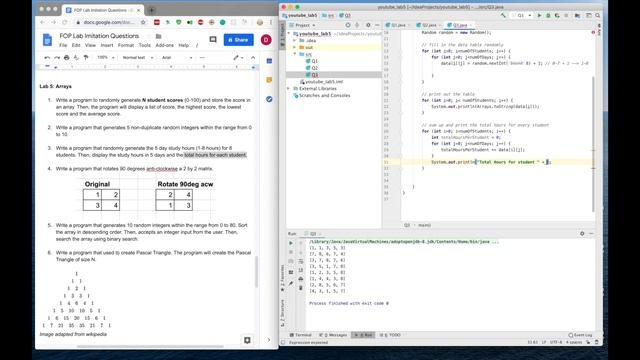Image resolution: width=640 pixels, height=360 pixels.
Task: Click the print icon in Run panel
Action: tap(301, 279)
